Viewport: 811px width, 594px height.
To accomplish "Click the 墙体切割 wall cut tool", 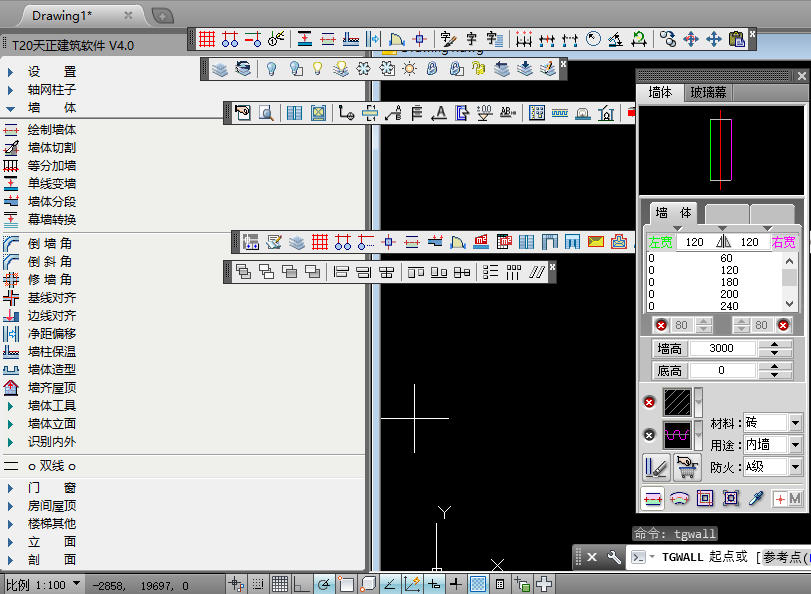I will [50, 148].
